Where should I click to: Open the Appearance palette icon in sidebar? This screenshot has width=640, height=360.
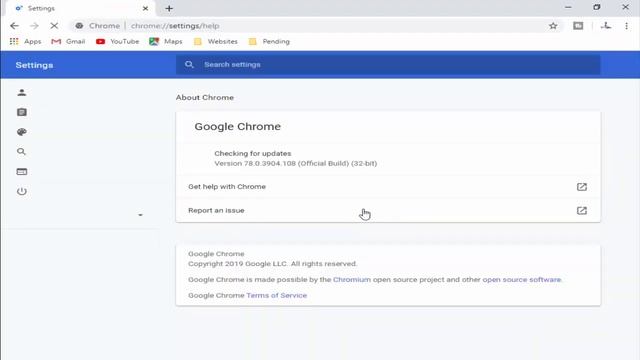click(22, 132)
